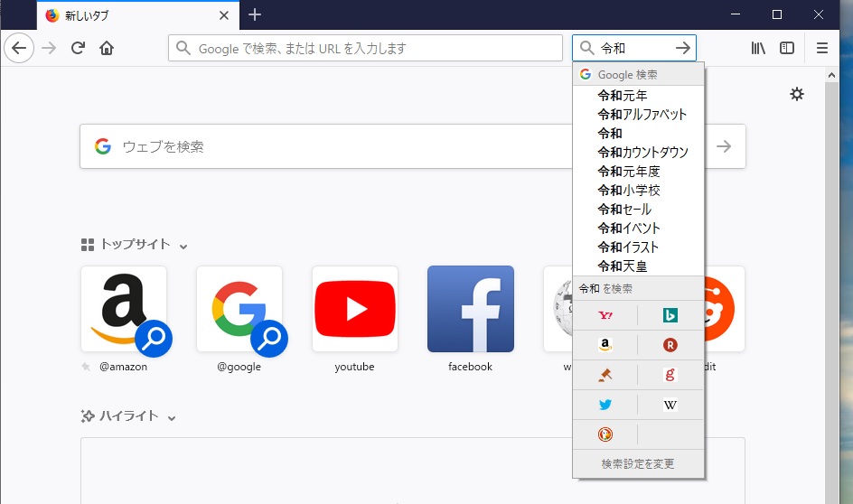Viewport: 853px width, 504px height.
Task: Click the Google logo in web search box
Action: 103,146
